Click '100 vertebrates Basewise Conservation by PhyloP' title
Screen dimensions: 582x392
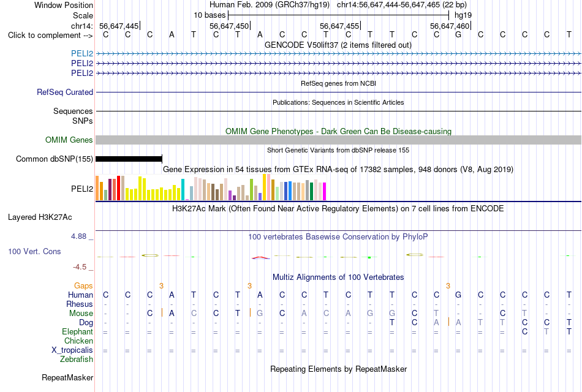338,237
